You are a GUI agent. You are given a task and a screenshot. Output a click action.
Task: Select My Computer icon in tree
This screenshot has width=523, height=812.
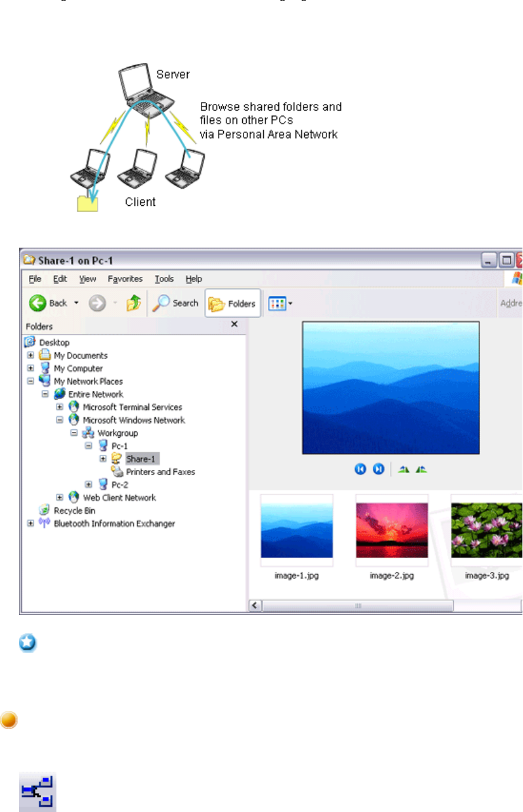[44, 368]
